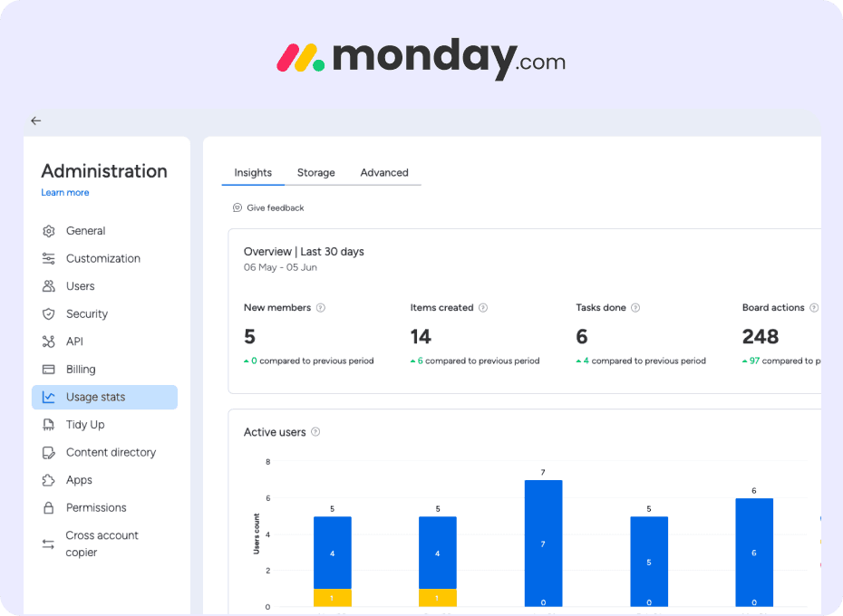Go back using the left arrow

[36, 121]
